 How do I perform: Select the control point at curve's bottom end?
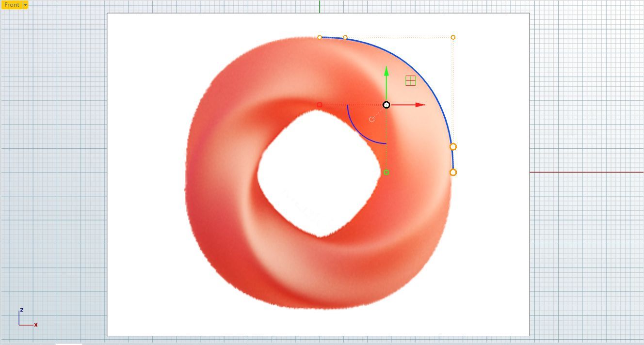pos(453,172)
